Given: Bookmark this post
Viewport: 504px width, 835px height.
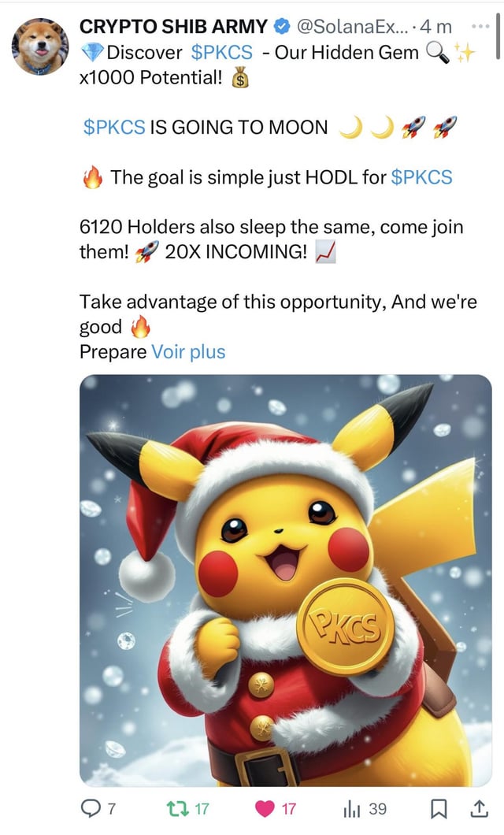Looking at the screenshot, I should [x=438, y=810].
